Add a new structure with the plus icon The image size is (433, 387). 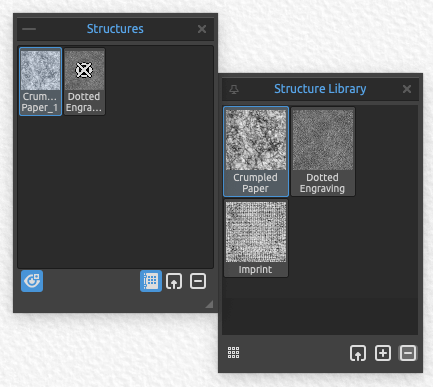point(383,353)
